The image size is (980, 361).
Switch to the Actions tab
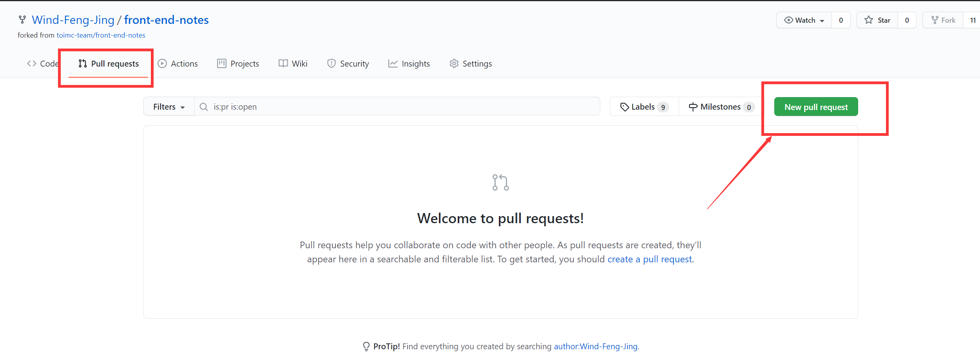tap(178, 63)
